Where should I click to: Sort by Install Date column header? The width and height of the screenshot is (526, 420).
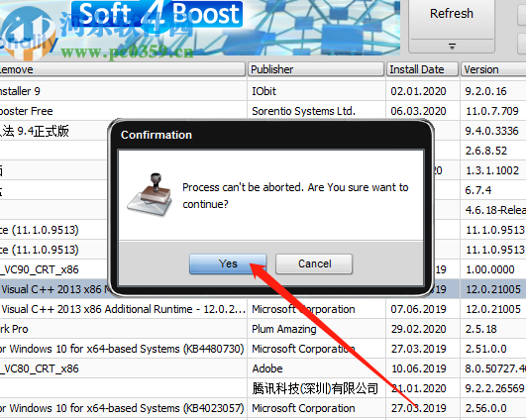click(x=422, y=69)
